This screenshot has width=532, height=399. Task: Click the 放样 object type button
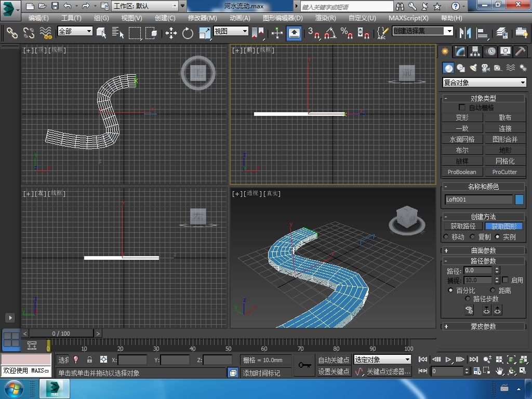(x=462, y=161)
